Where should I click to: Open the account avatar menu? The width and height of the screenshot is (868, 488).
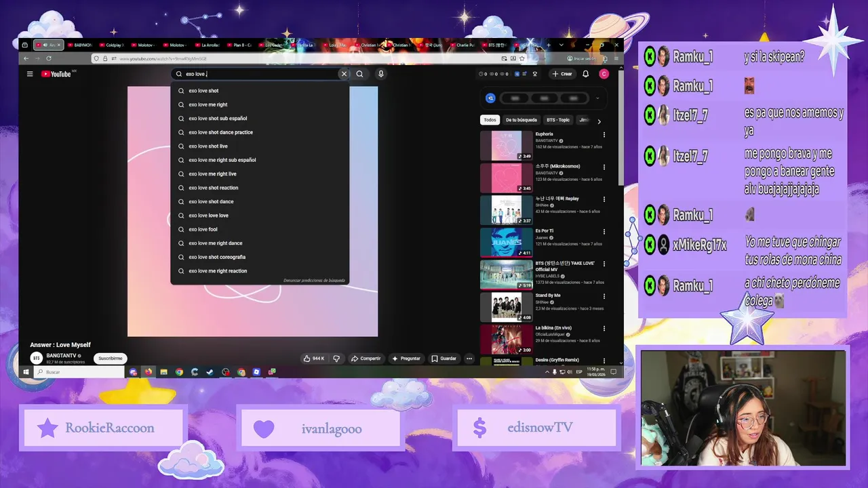coord(604,74)
